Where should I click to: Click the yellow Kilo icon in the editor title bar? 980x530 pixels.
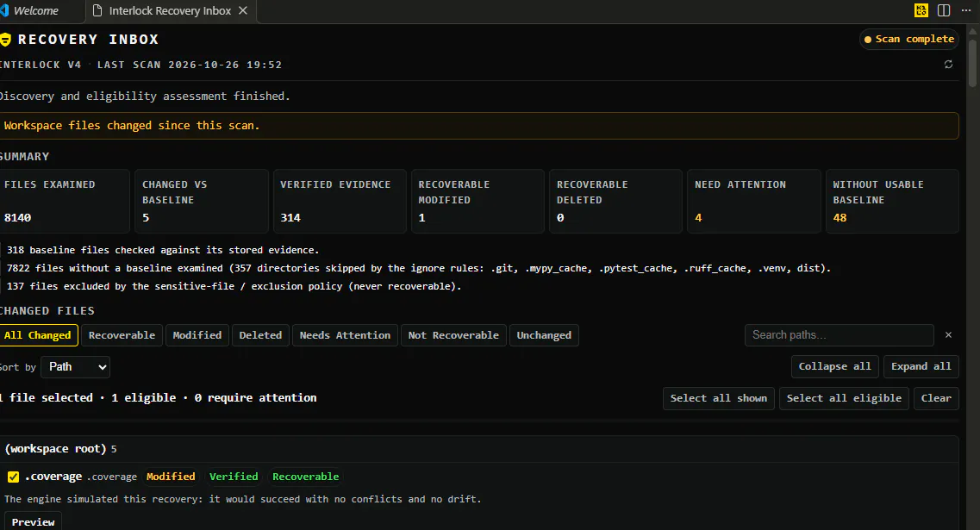tap(921, 10)
